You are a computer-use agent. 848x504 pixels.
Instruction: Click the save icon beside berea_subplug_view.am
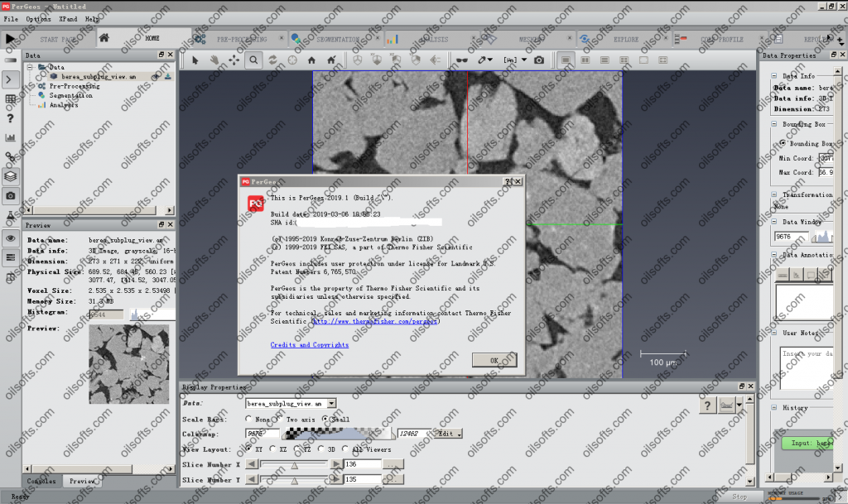[167, 77]
